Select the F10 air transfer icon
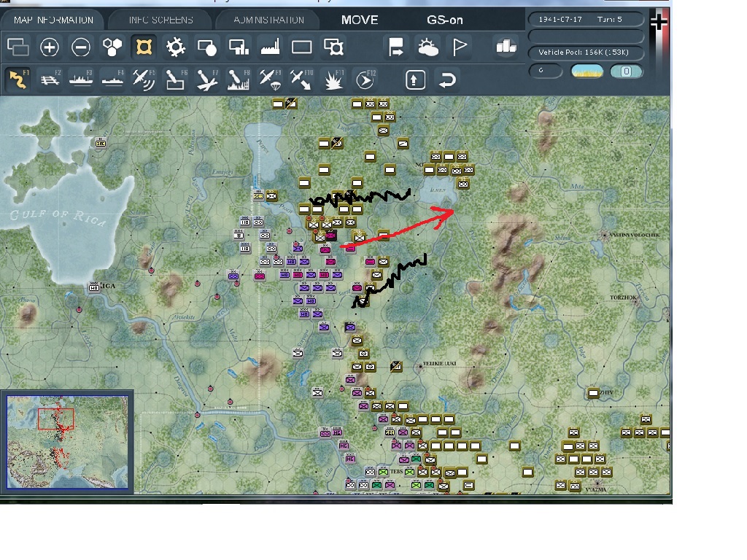 pos(301,79)
